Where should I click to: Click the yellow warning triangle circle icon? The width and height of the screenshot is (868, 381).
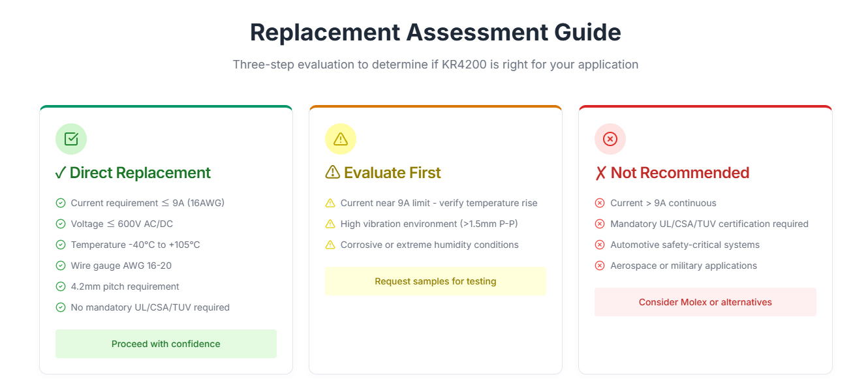pos(341,139)
